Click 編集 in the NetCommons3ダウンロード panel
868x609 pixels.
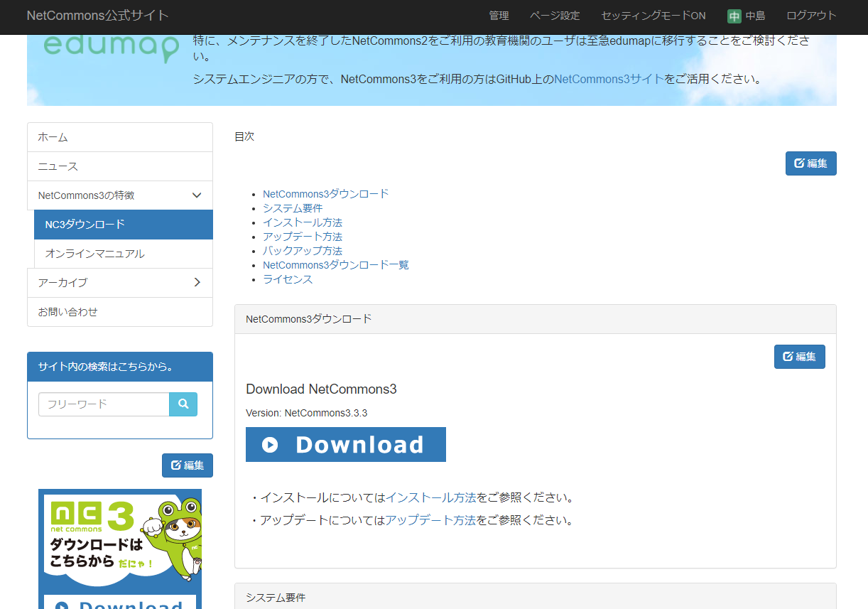coord(799,357)
